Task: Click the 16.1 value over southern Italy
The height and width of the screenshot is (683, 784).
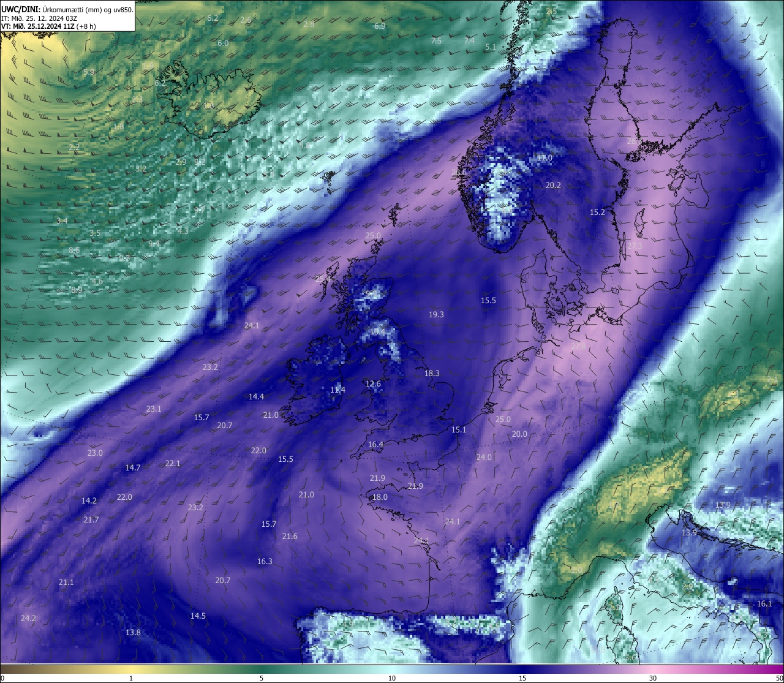Action: click(x=764, y=603)
